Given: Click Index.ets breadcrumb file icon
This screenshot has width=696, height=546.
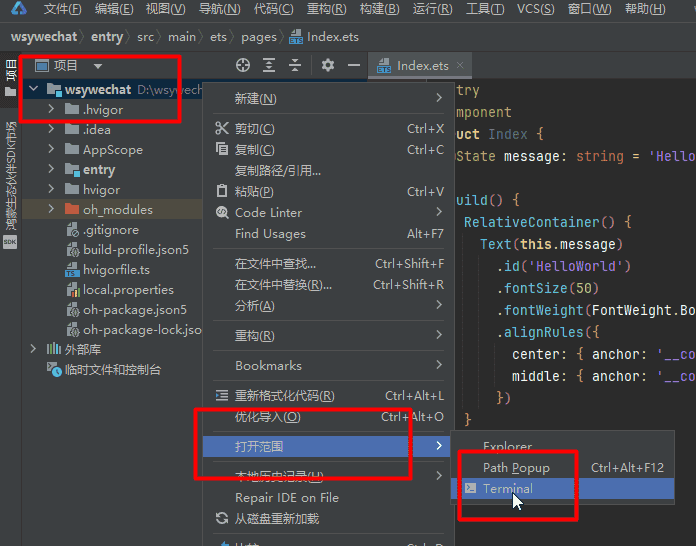Looking at the screenshot, I should (296, 37).
